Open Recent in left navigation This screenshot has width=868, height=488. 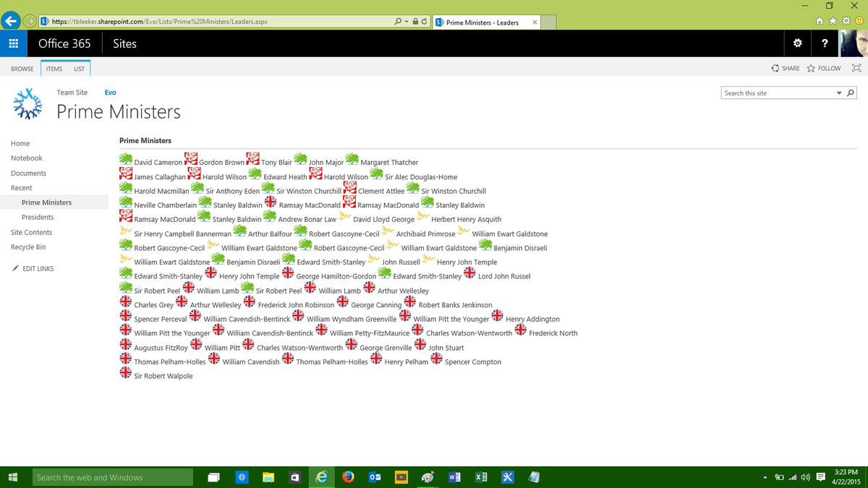tap(21, 188)
